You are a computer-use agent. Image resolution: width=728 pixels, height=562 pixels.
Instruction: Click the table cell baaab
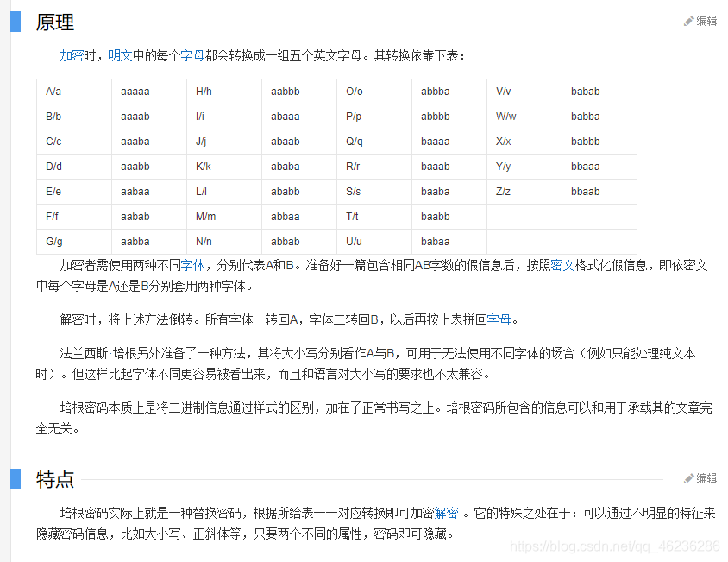[x=449, y=167]
